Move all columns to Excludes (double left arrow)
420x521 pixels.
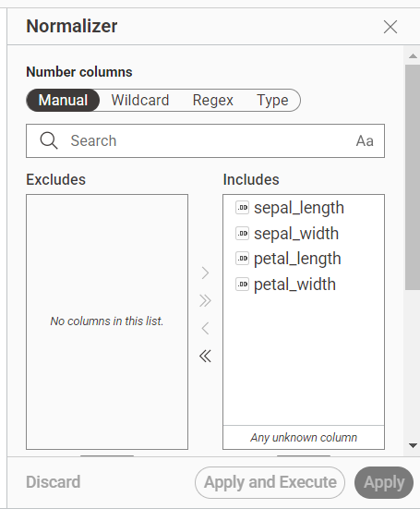coord(205,357)
